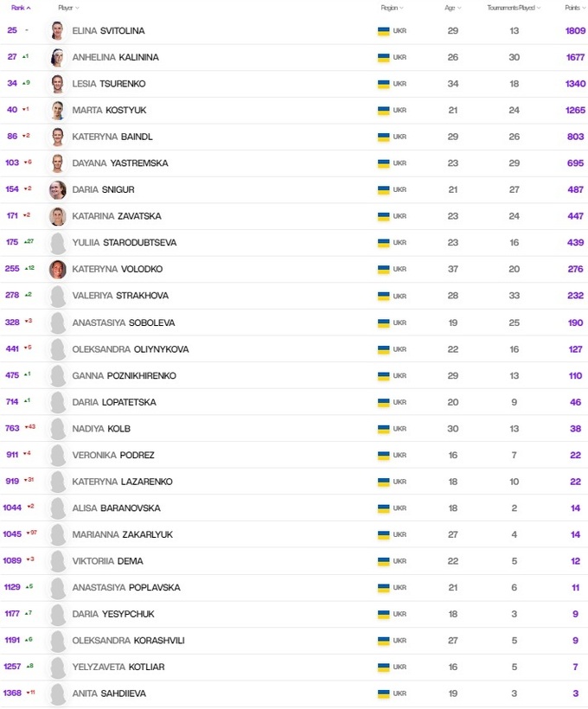Click Kateryna Volodko's avatar photo

click(x=58, y=270)
